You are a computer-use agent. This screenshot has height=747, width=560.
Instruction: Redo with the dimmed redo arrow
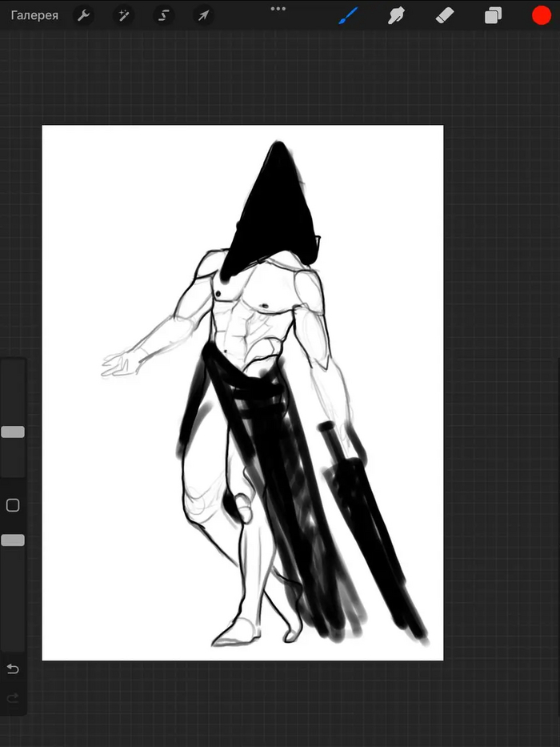click(x=13, y=698)
